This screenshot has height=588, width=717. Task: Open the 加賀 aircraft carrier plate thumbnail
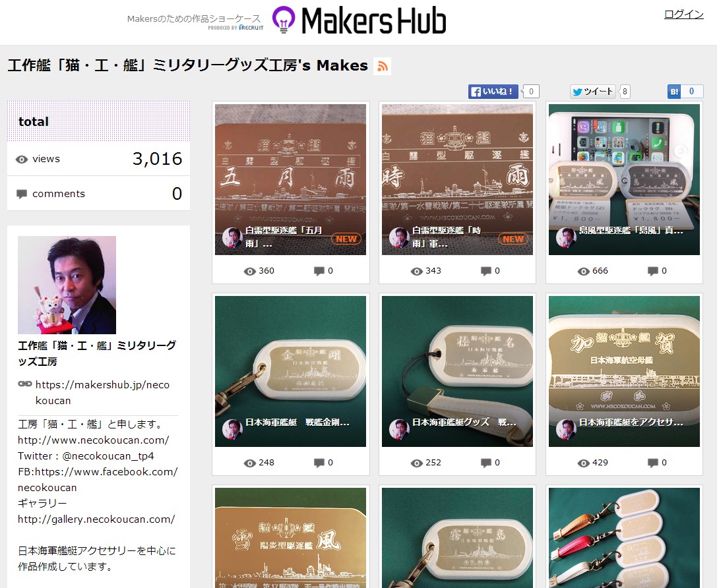click(x=624, y=371)
